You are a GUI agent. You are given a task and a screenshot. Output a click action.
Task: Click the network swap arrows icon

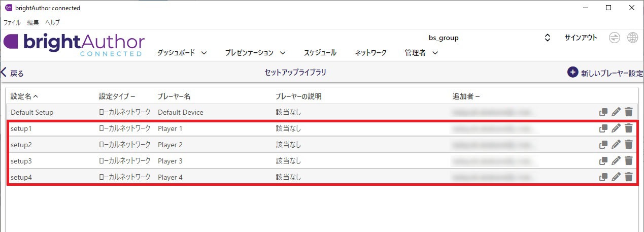click(615, 38)
